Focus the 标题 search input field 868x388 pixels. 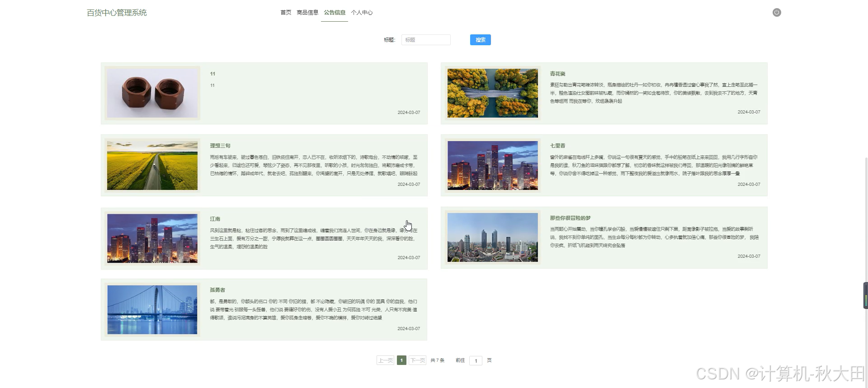point(426,40)
